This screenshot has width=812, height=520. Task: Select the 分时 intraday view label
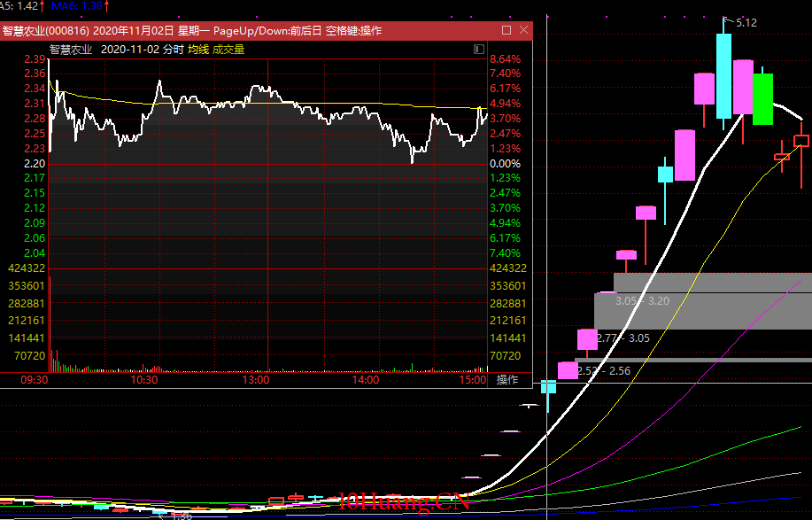[x=174, y=50]
